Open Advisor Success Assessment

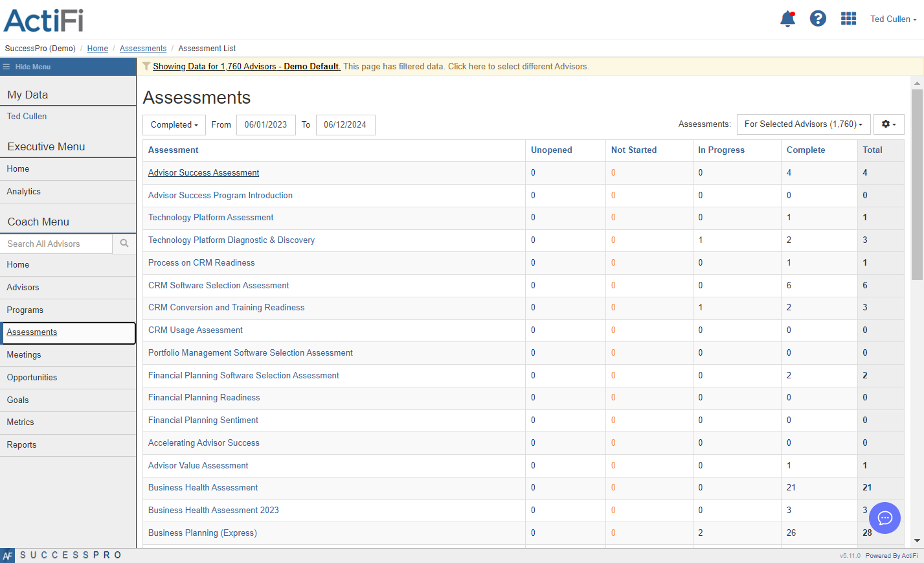click(x=203, y=173)
